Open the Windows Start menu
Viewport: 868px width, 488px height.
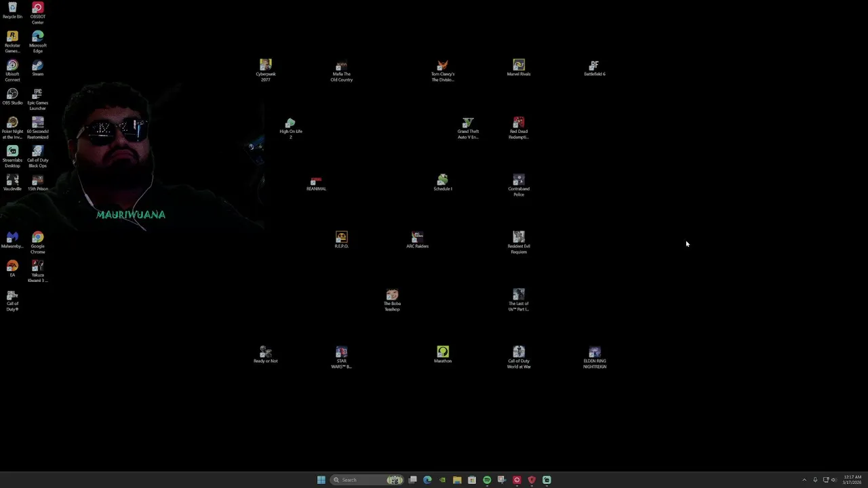pos(321,480)
